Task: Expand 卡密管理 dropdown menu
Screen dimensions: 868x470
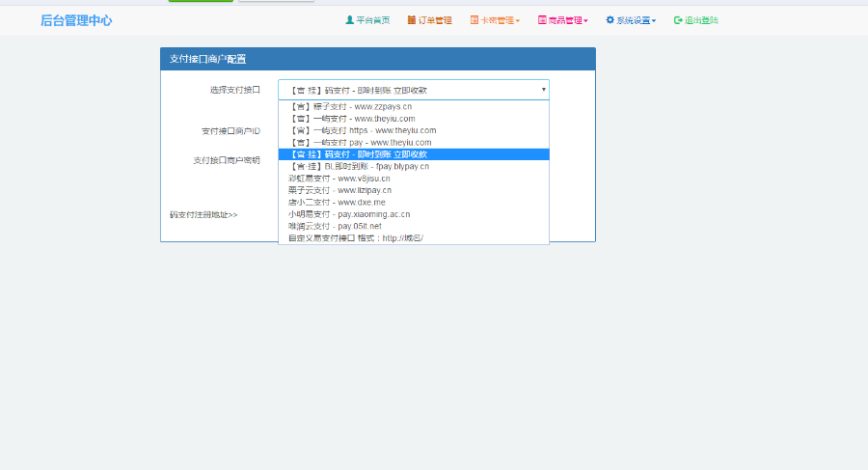Action: tap(495, 20)
